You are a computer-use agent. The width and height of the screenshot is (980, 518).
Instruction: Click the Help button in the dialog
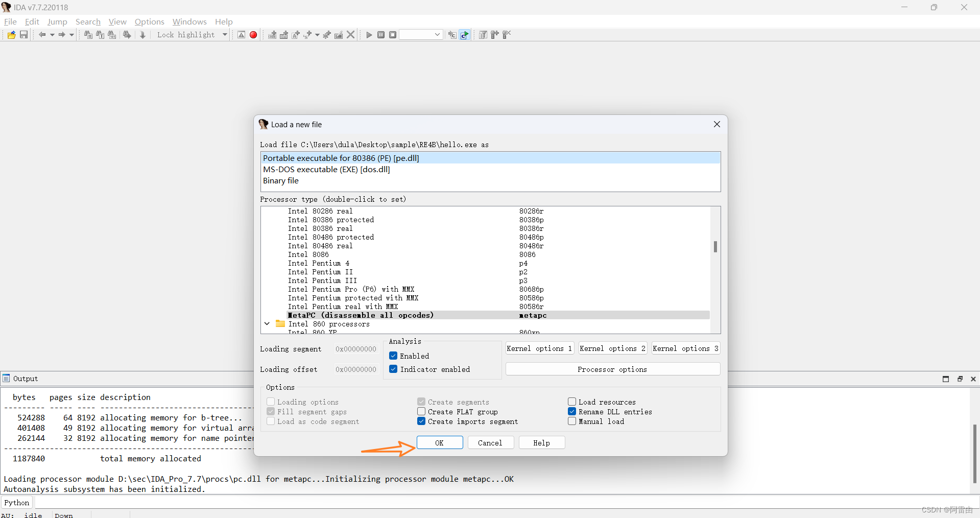(x=541, y=442)
